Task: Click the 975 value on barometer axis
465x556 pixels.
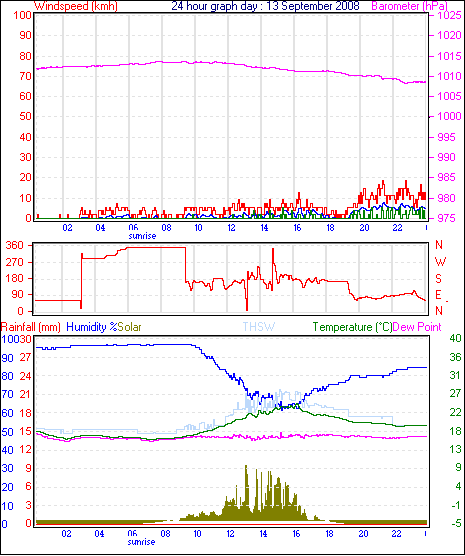Action: (447, 218)
